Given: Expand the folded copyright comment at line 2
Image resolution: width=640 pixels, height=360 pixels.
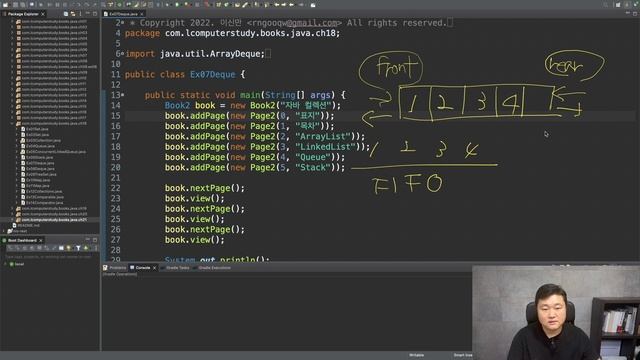Looking at the screenshot, I should coord(122,23).
